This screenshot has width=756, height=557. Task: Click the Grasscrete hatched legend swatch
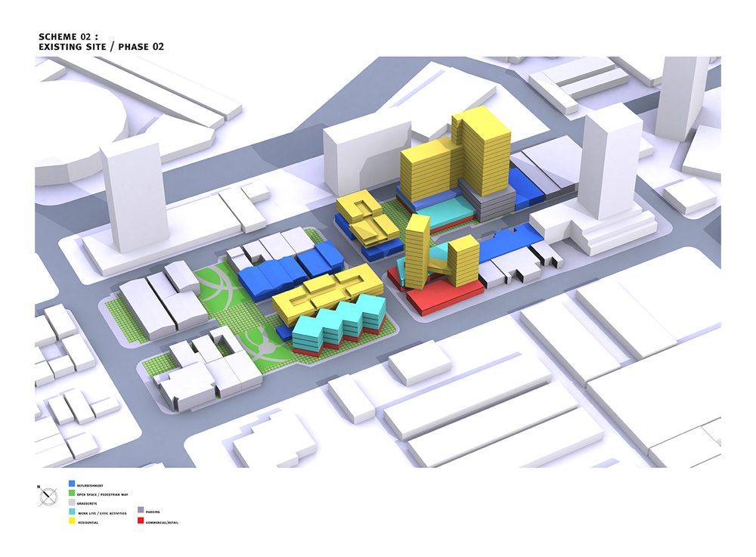pyautogui.click(x=72, y=503)
